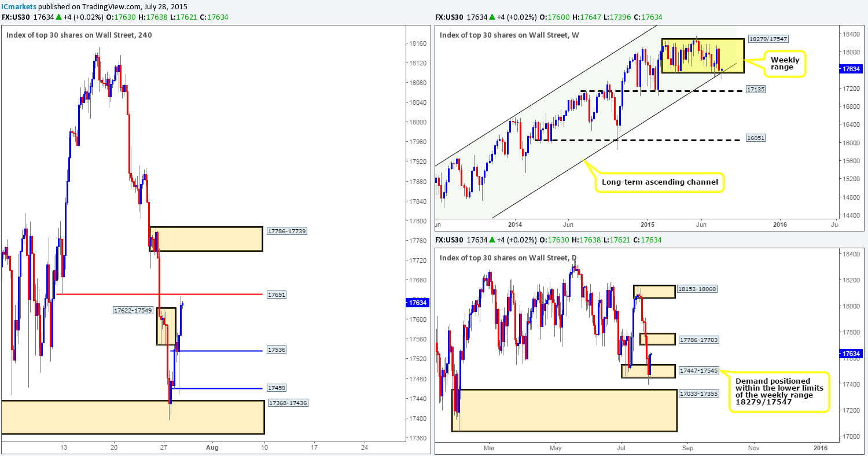868x456 pixels.
Task: Click the weekly chart title ending in 'W'
Action: click(x=510, y=35)
